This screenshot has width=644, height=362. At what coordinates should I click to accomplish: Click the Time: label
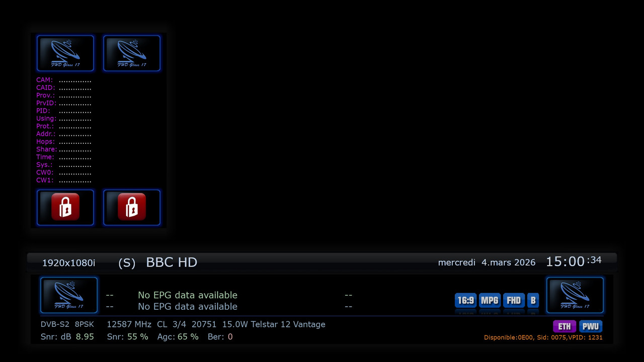coord(45,157)
